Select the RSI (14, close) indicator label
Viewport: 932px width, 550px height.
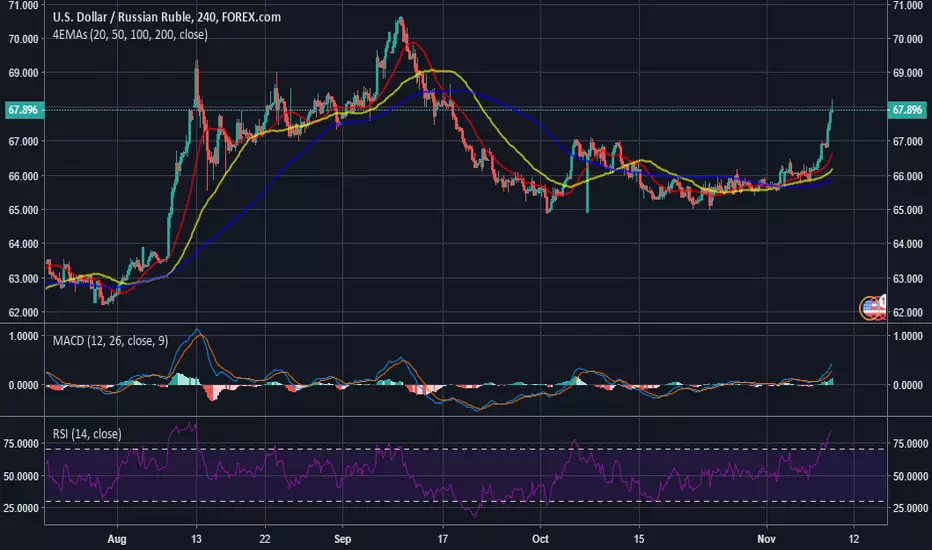pos(87,434)
